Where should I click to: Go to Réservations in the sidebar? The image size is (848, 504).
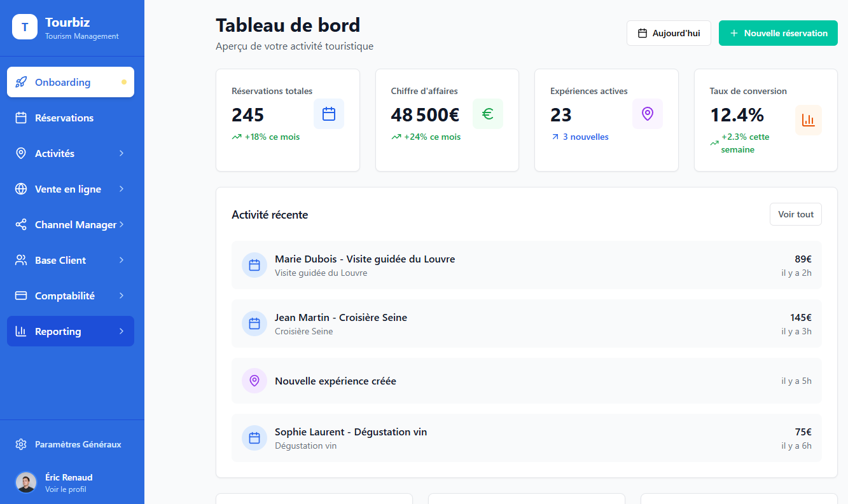64,118
